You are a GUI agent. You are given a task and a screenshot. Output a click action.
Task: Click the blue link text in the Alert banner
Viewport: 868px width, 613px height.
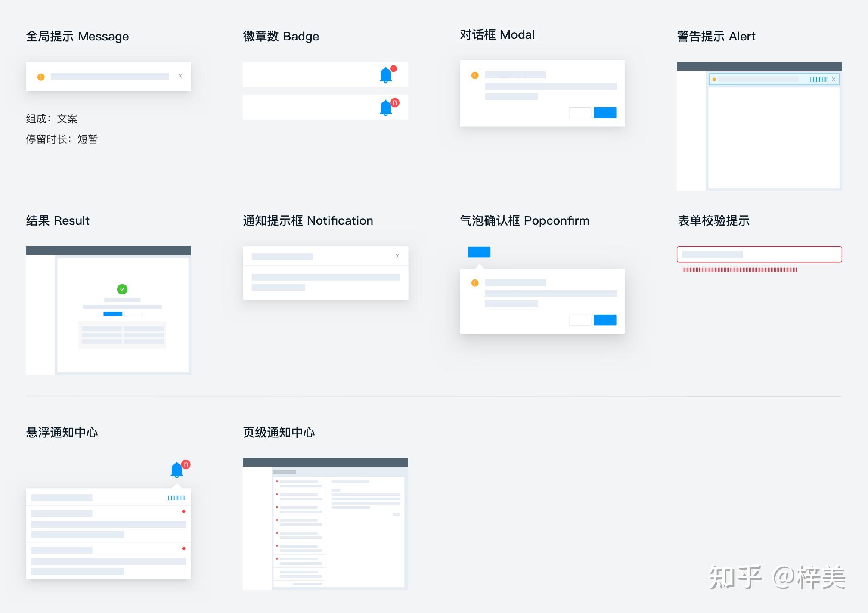pyautogui.click(x=818, y=79)
